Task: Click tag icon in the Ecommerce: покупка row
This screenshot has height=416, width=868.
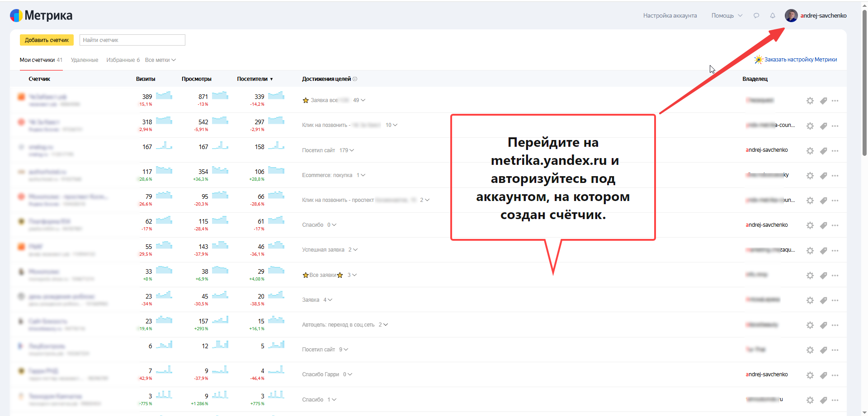Action: [824, 176]
